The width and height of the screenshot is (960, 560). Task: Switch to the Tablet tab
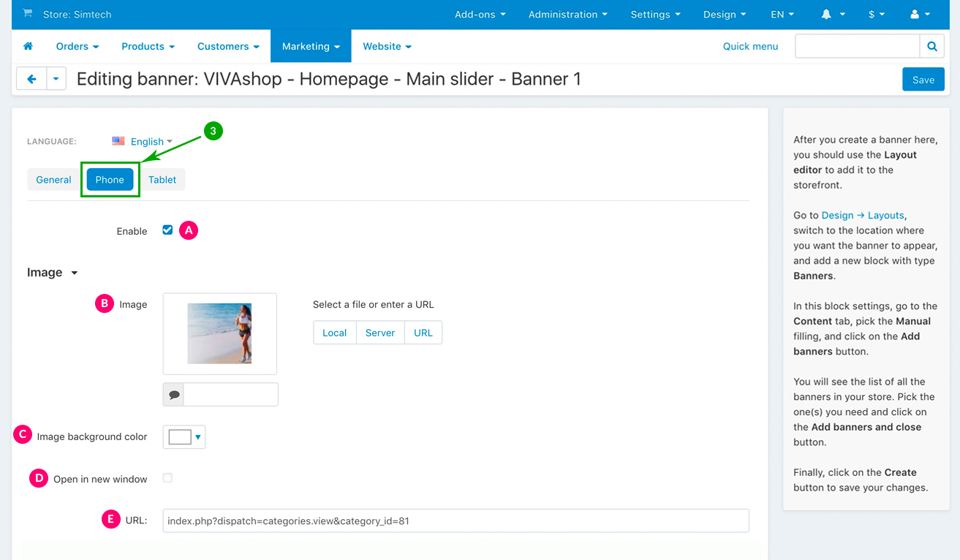coord(162,180)
